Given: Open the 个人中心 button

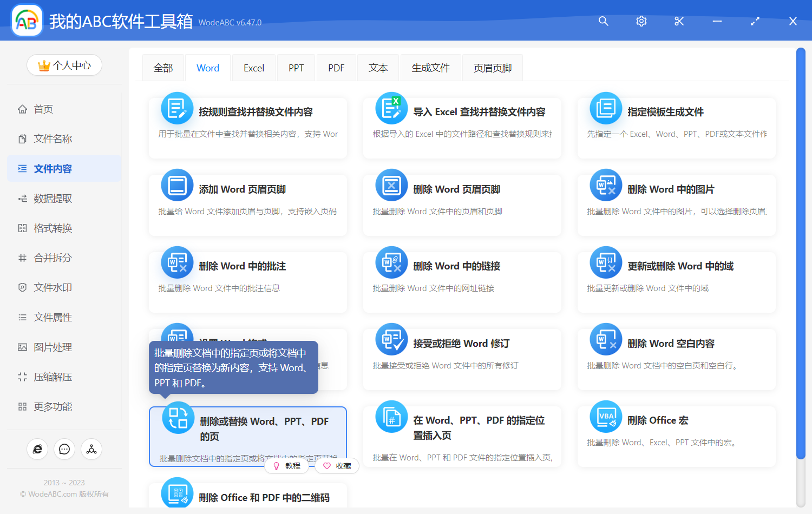Looking at the screenshot, I should [64, 65].
